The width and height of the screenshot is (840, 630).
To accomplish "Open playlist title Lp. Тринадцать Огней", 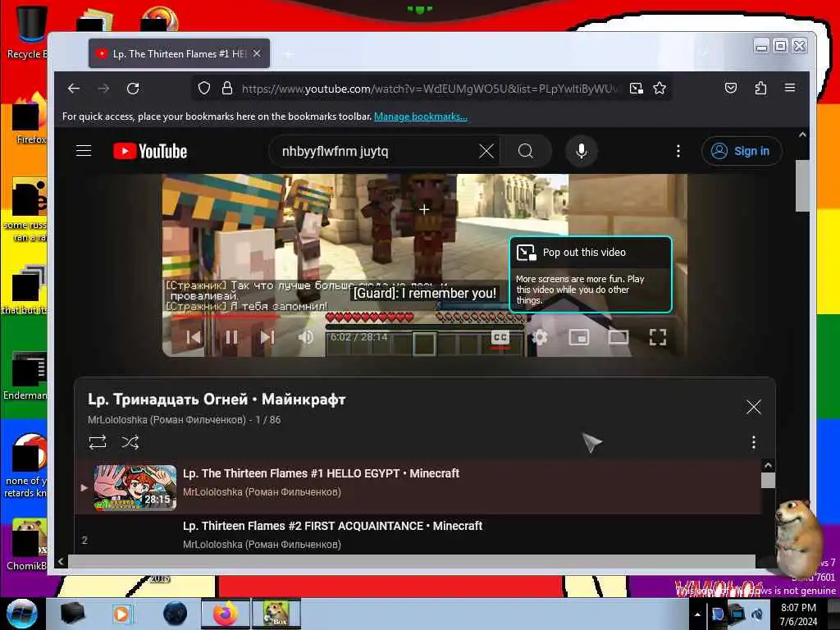I will tap(217, 399).
